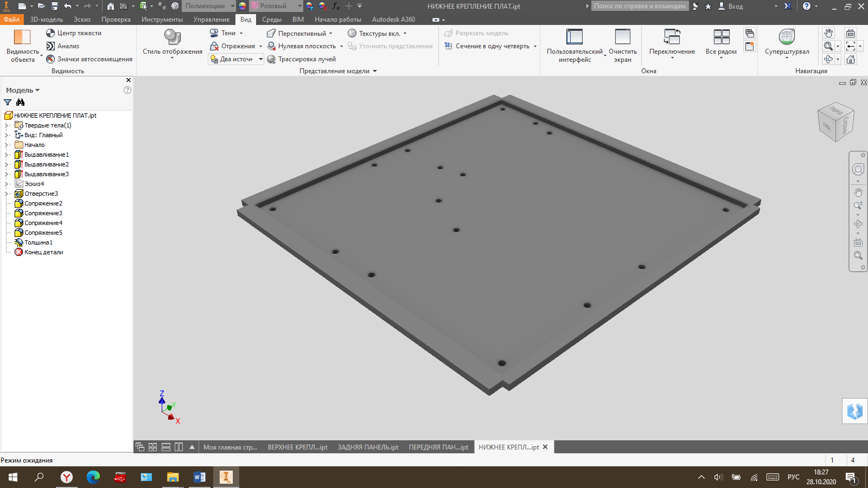Click the browser filter funnel icon
Screen dimensions: 868x488
click(8, 102)
